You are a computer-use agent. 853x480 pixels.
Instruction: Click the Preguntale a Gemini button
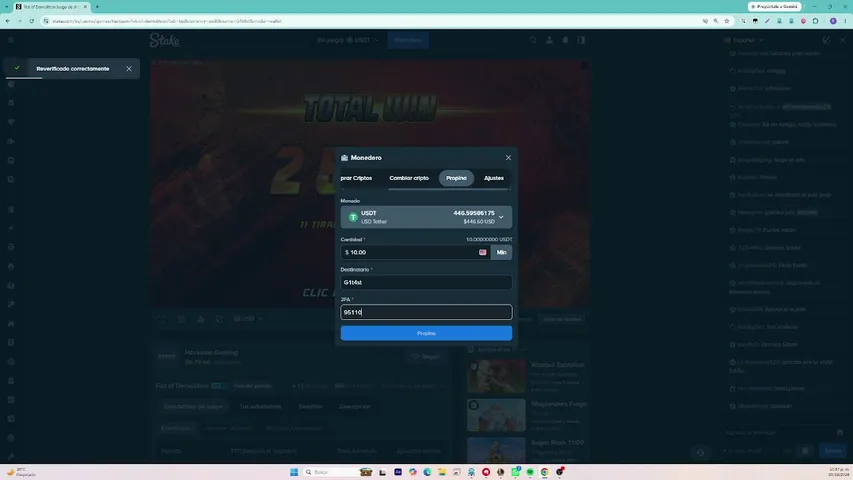774,7
